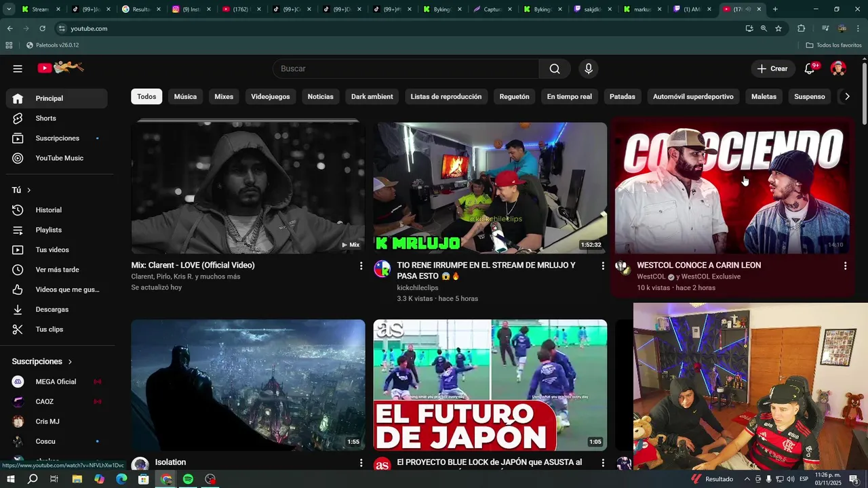Expand the Suscripciones section chevron
This screenshot has height=488, width=868.
[70, 362]
